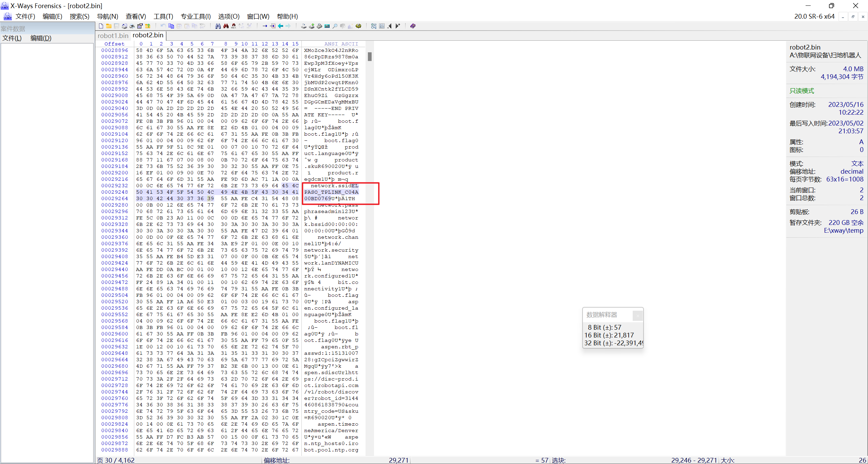
Task: Click the Find Text binoculars icon
Action: pos(218,26)
